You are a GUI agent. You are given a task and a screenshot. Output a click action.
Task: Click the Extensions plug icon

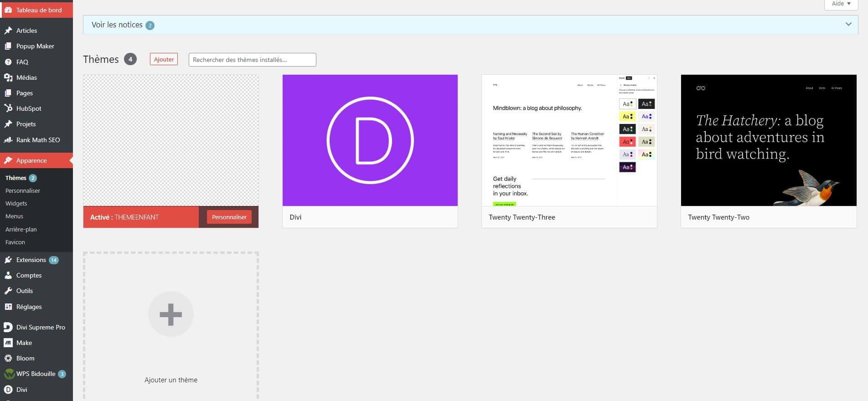(8, 260)
